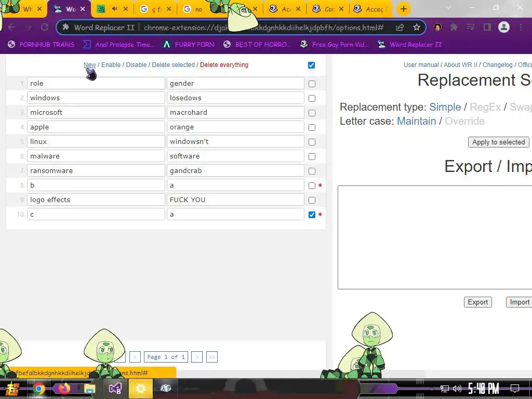Screen dimensions: 532x399
Task: Check the box for the windows row
Action: point(312,98)
